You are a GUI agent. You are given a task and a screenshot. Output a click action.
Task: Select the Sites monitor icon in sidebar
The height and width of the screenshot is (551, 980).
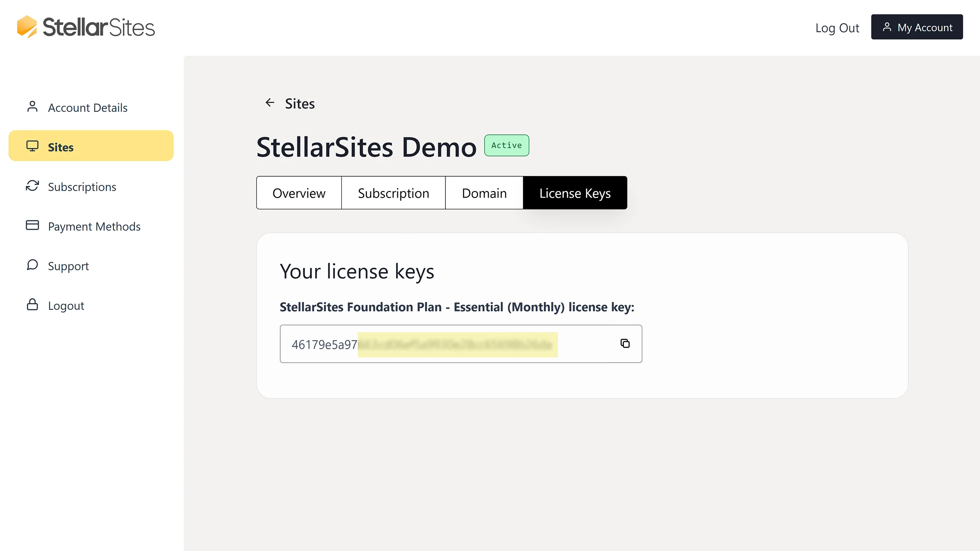32,146
